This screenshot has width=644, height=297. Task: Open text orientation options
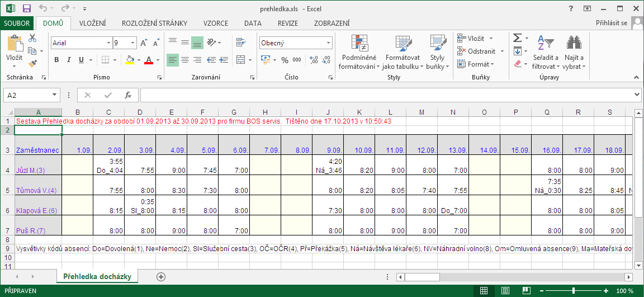coord(213,43)
